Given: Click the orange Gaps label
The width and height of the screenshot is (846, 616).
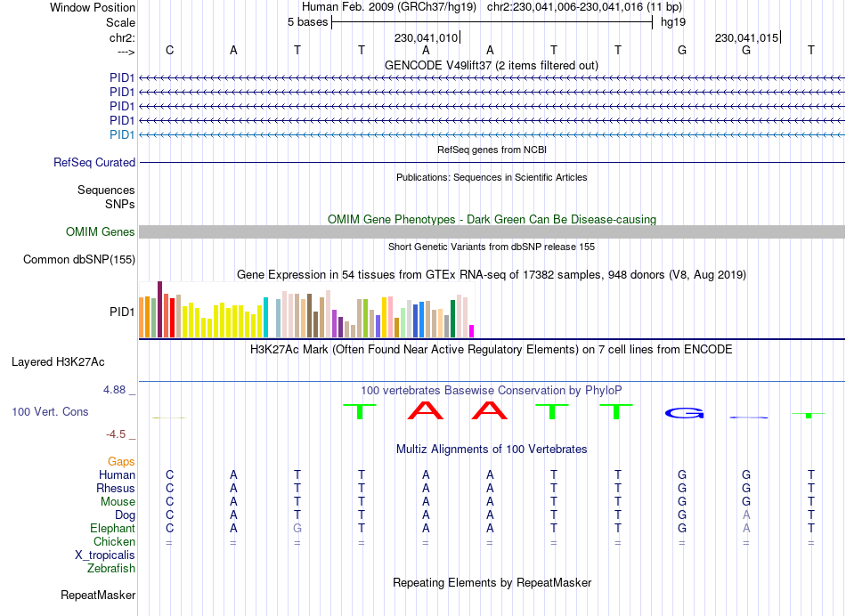Looking at the screenshot, I should (x=121, y=462).
